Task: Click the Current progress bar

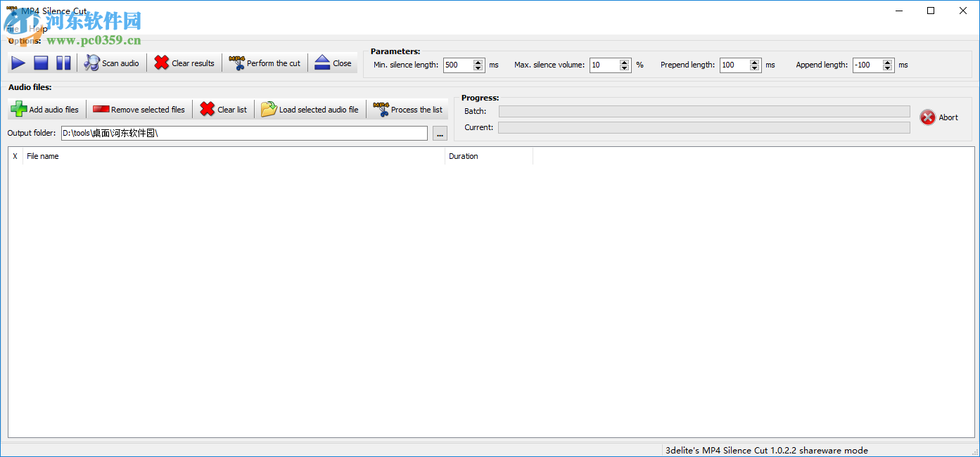Action: pos(704,127)
